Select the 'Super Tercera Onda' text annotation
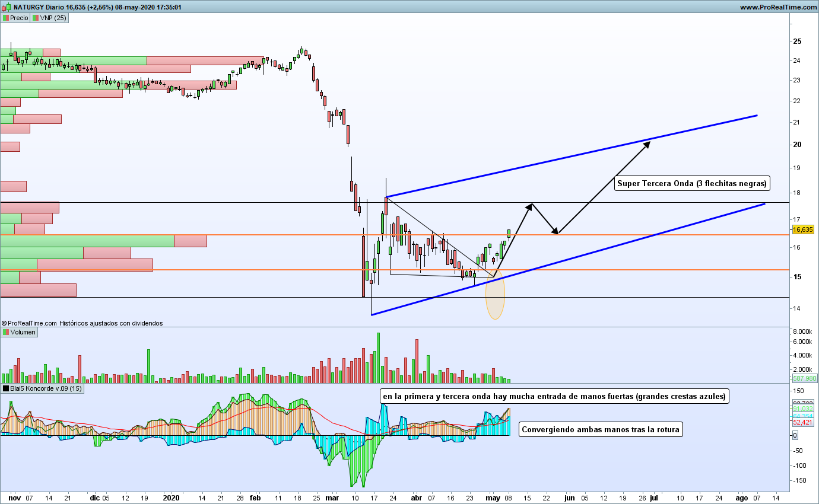 692,183
